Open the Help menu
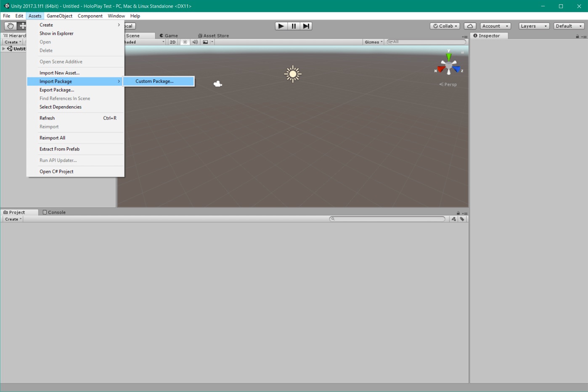 click(135, 16)
